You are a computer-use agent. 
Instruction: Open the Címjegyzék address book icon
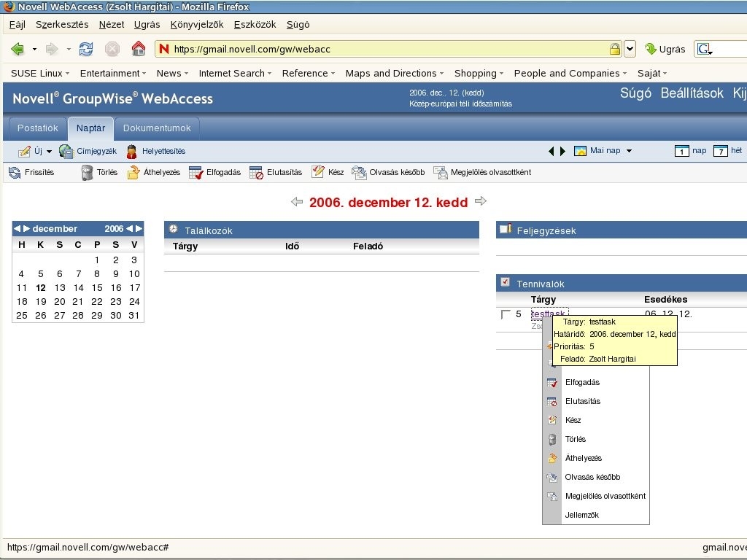66,151
